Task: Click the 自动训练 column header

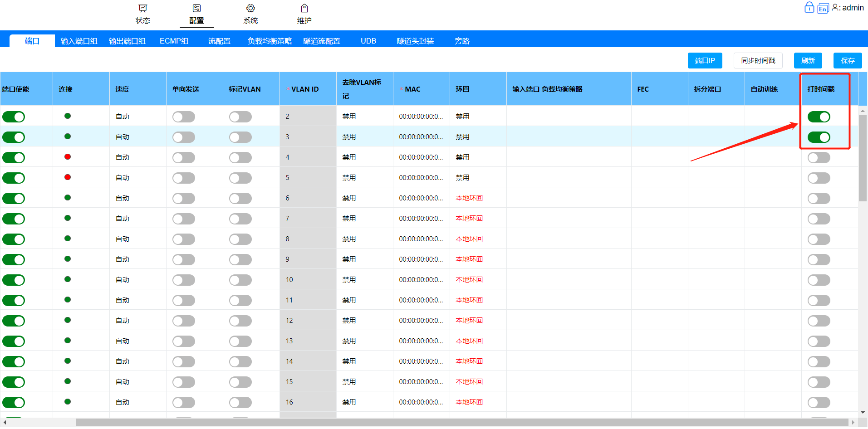Action: (x=773, y=89)
